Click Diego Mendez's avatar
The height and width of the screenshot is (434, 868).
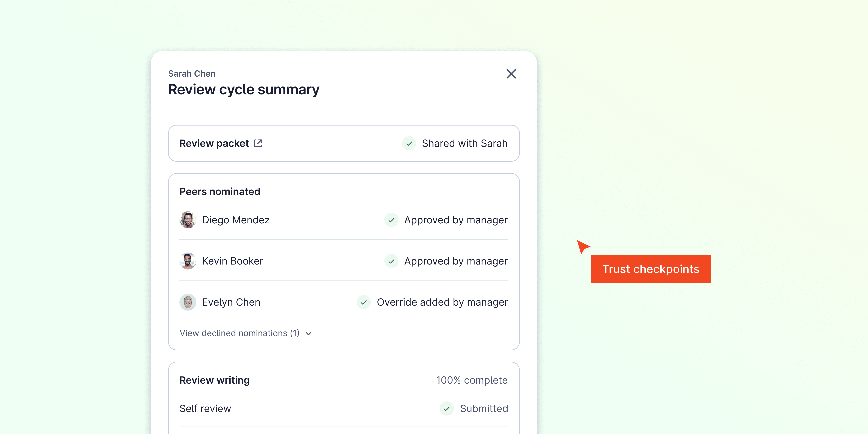[x=188, y=220]
